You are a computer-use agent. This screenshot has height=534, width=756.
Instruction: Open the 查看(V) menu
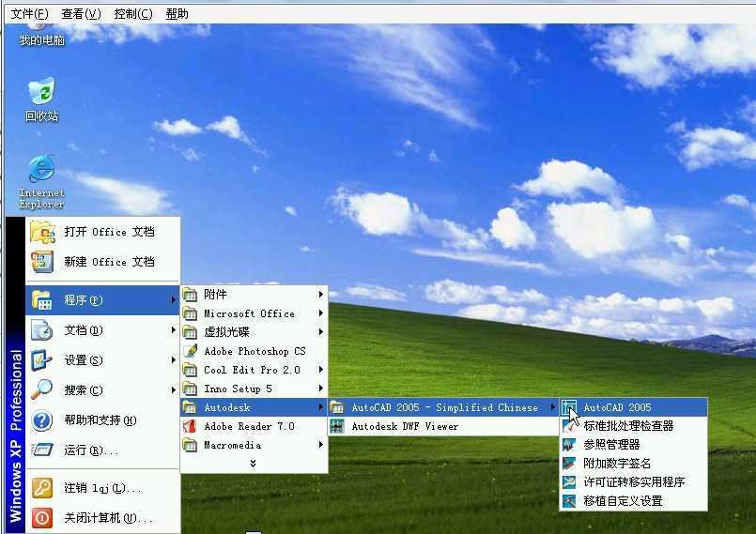[x=81, y=14]
